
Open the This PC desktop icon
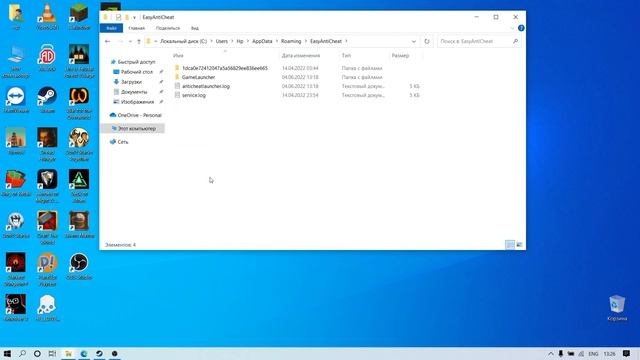point(16,60)
